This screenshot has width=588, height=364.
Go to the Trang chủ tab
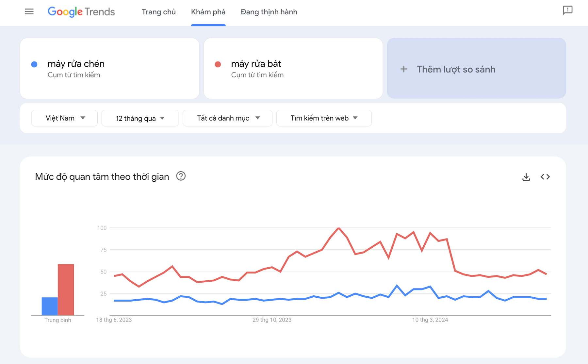(x=158, y=12)
